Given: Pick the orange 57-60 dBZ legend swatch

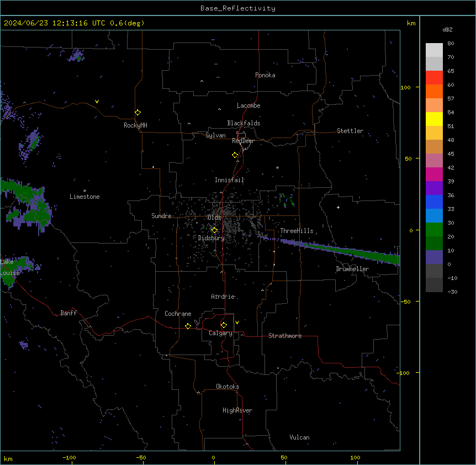Looking at the screenshot, I should [434, 91].
